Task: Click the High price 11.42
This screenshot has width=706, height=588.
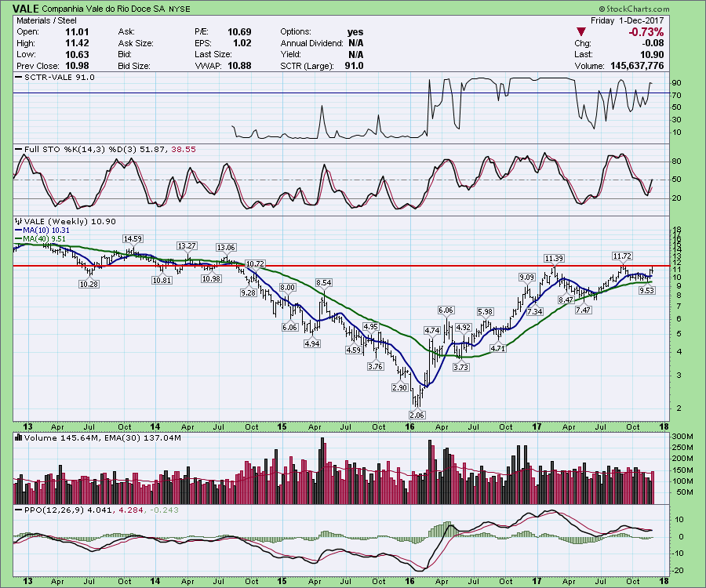Action: coord(77,43)
